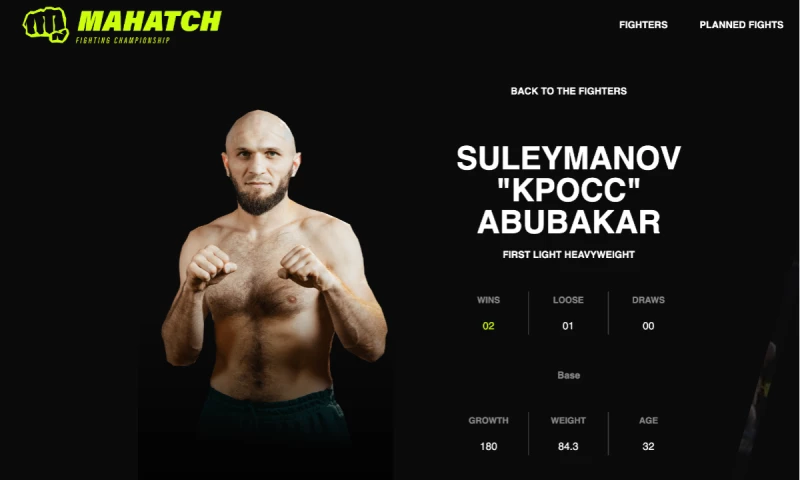The width and height of the screenshot is (800, 480).
Task: Click the GROWTH value 180
Action: (488, 446)
